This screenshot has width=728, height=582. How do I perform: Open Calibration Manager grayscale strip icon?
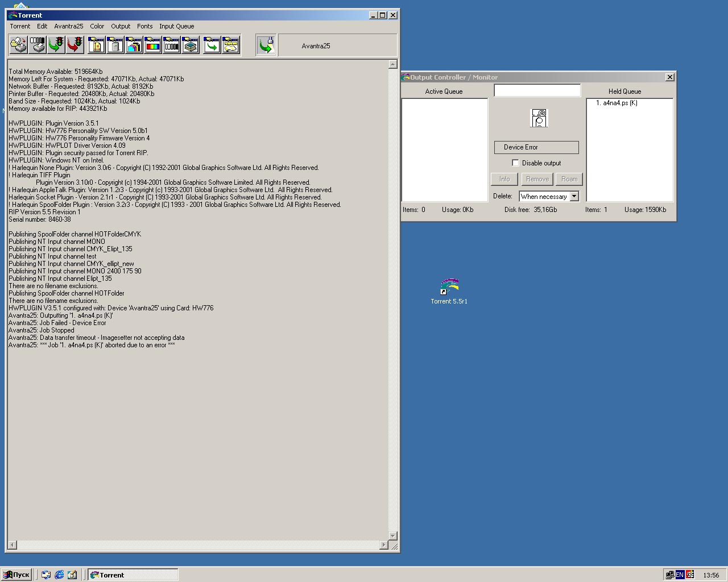coord(172,45)
